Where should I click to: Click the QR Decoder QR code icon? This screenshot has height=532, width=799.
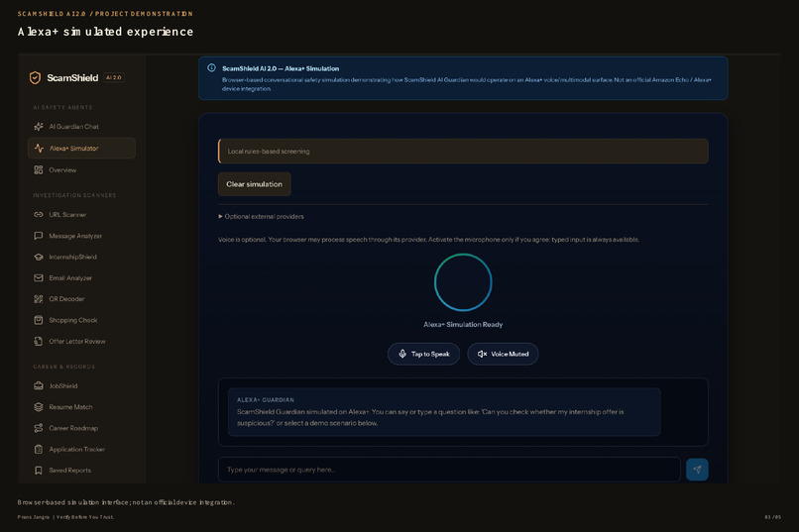pos(39,299)
